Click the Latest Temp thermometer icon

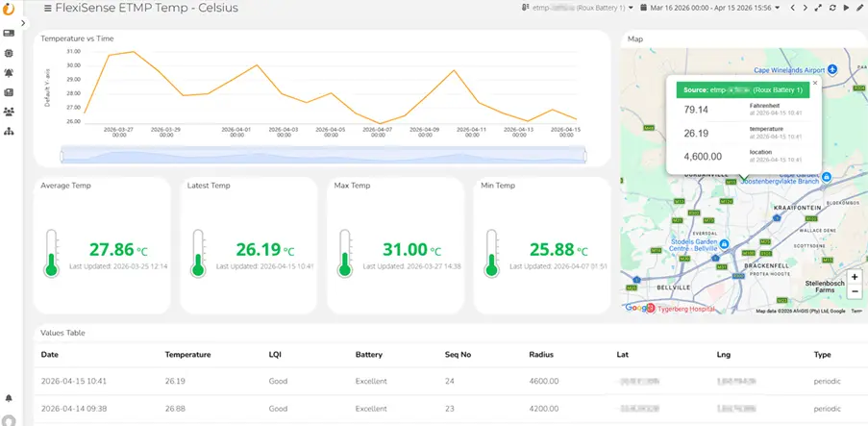198,253
